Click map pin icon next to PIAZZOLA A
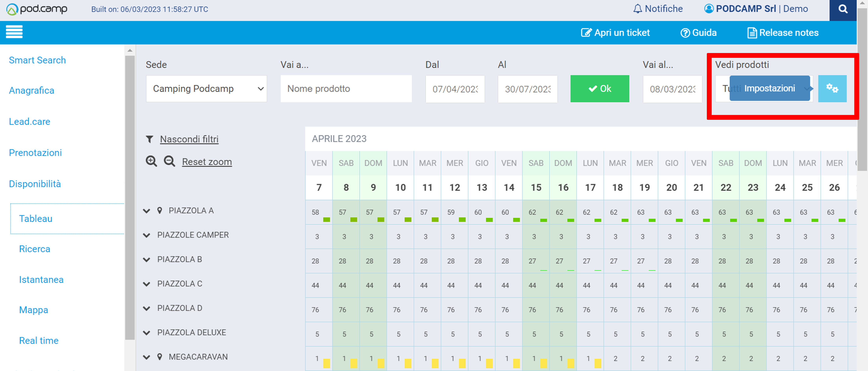This screenshot has height=371, width=868. [160, 211]
